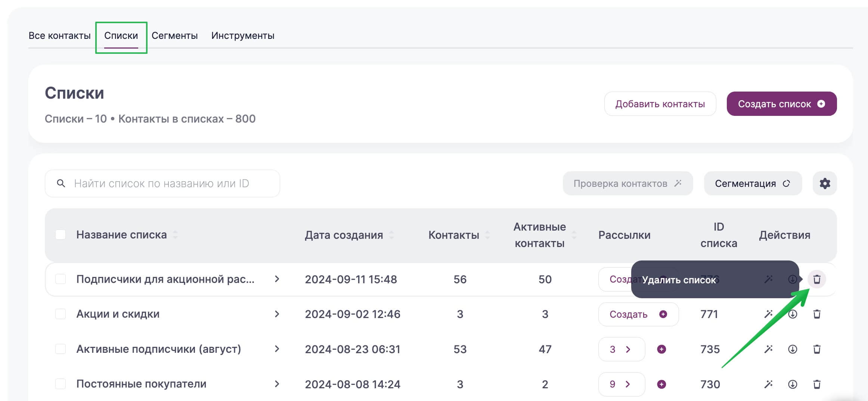Click list ID 771
The width and height of the screenshot is (868, 401).
tap(709, 314)
